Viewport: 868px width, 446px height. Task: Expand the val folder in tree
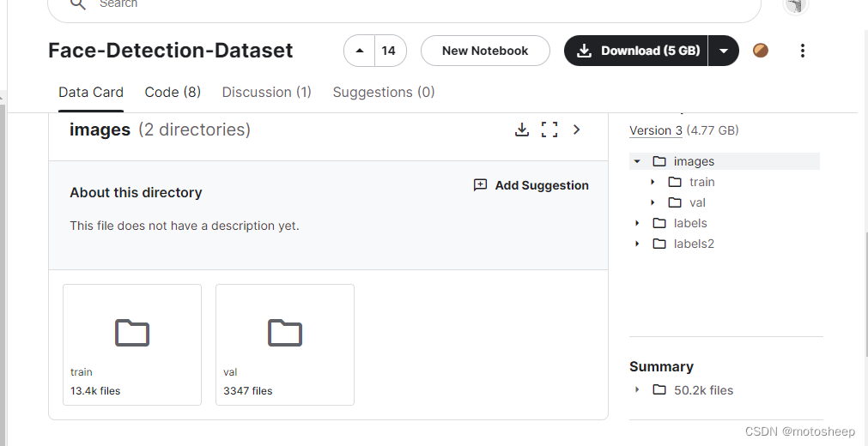click(653, 202)
